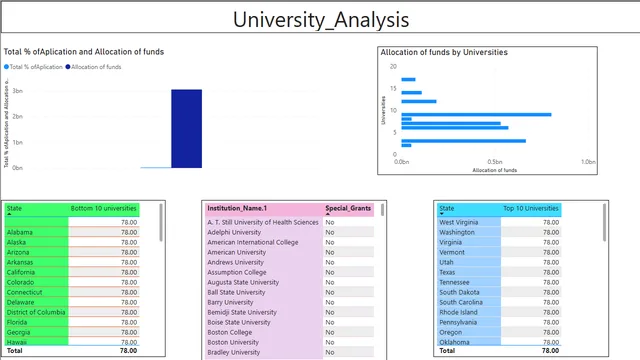Select Barry University row
Screen dimensions: 640x360
pyautogui.click(x=290, y=302)
